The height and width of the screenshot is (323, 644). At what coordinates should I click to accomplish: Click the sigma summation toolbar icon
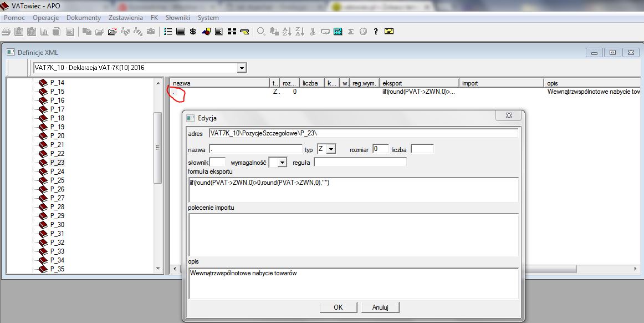coord(351,32)
